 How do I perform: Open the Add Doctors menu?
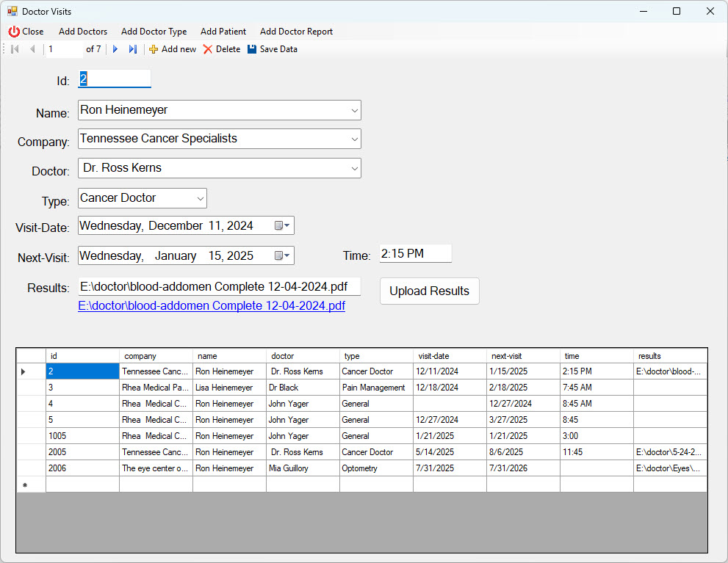click(83, 32)
